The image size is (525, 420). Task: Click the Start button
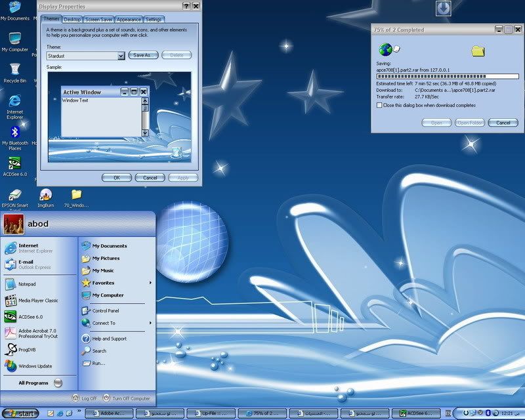[20, 413]
